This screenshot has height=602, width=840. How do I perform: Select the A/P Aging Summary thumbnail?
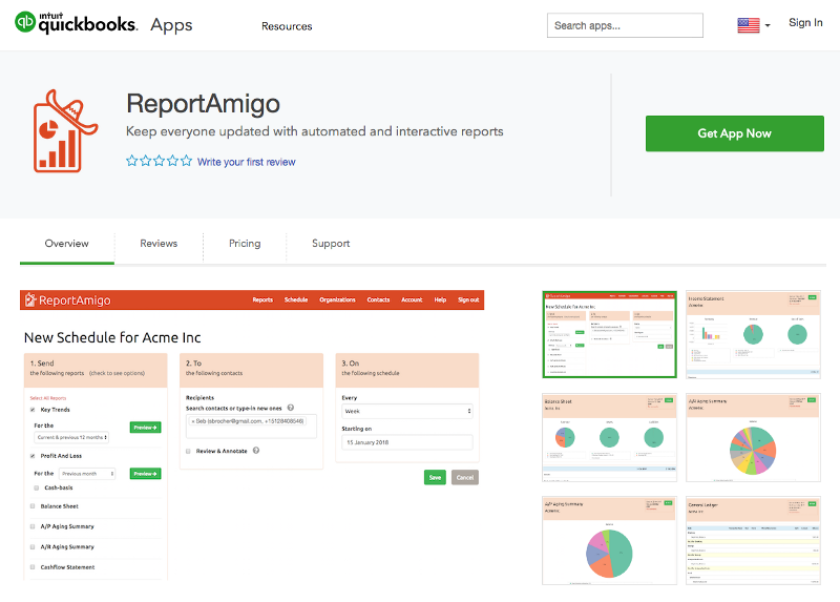609,540
